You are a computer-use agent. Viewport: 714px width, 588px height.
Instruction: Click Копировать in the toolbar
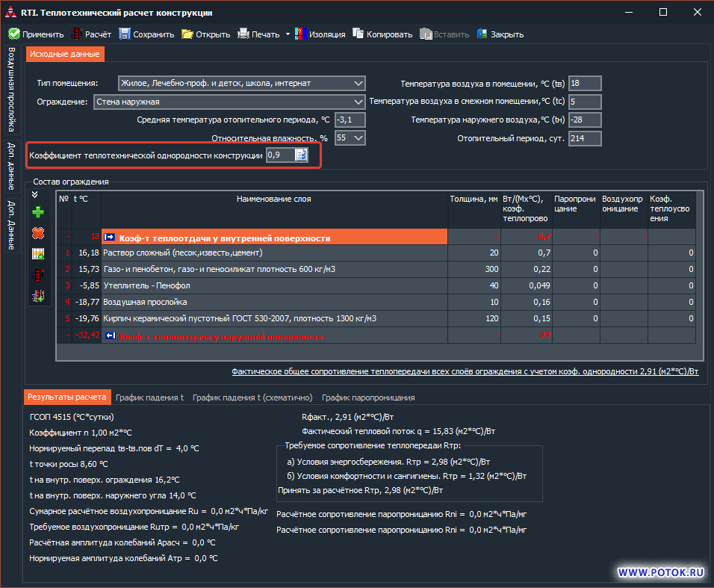pyautogui.click(x=382, y=34)
